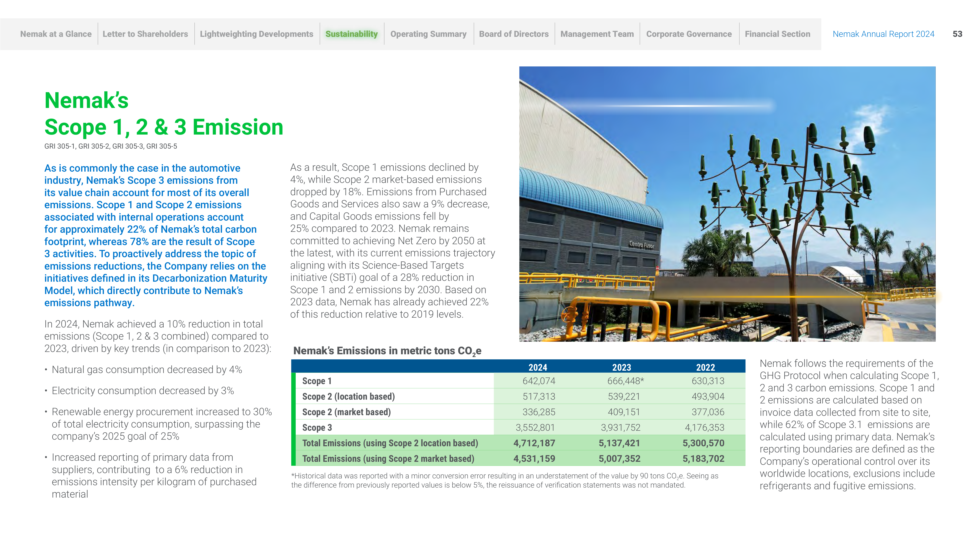This screenshot has width=980, height=551.
Task: Click value 336,285 in the table
Action: (x=539, y=412)
